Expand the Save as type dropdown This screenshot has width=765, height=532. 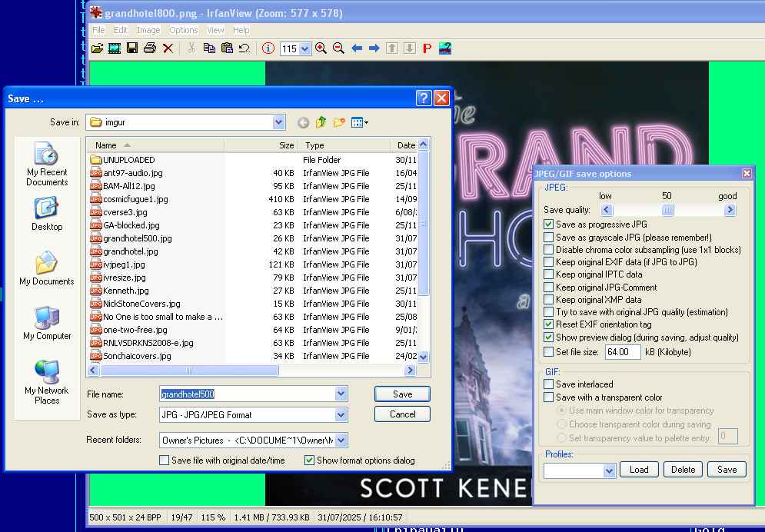coord(341,414)
